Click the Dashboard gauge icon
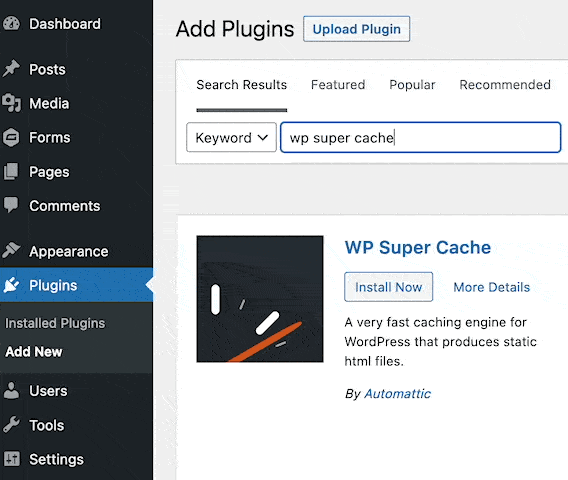The height and width of the screenshot is (480, 568). point(11,24)
